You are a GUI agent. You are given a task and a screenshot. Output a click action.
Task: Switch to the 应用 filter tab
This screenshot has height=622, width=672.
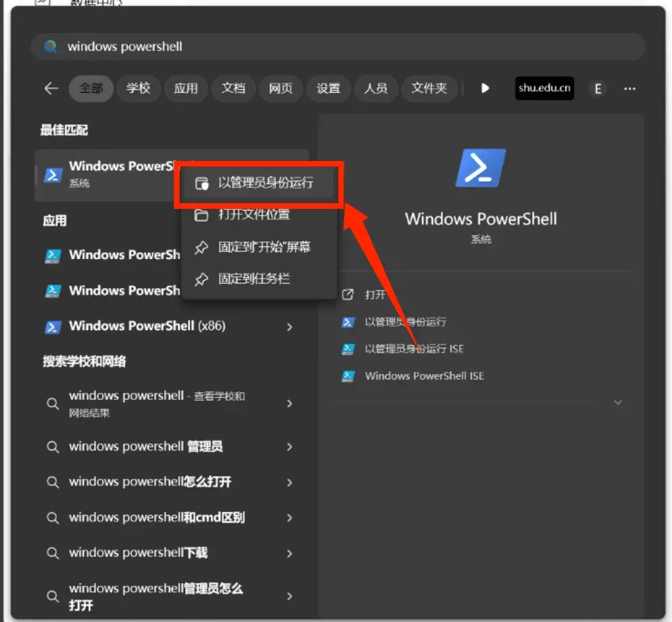[x=186, y=89]
